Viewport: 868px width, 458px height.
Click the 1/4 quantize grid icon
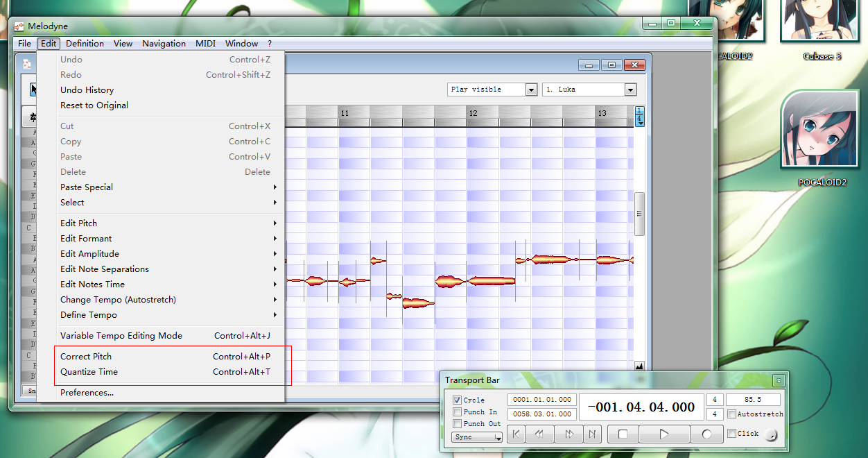(x=640, y=117)
